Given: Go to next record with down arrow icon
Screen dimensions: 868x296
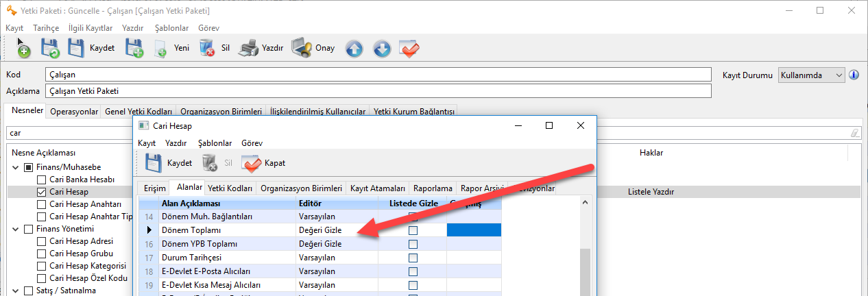Looking at the screenshot, I should coord(382,49).
